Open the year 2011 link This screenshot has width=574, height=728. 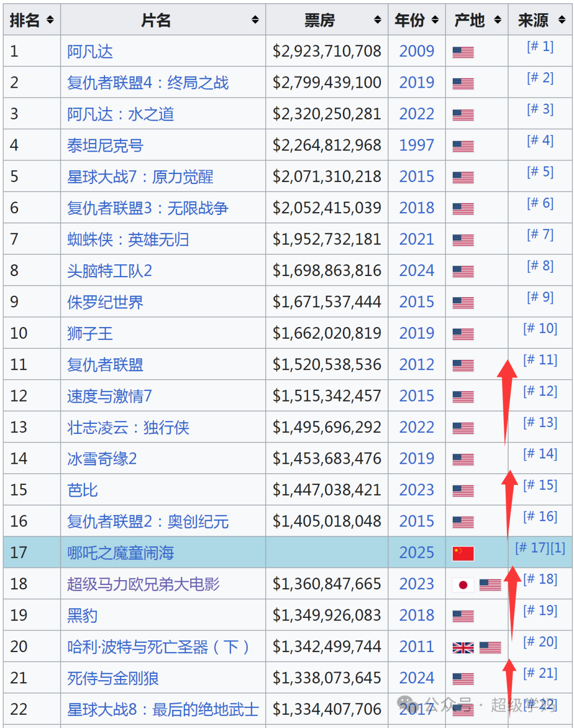[417, 647]
